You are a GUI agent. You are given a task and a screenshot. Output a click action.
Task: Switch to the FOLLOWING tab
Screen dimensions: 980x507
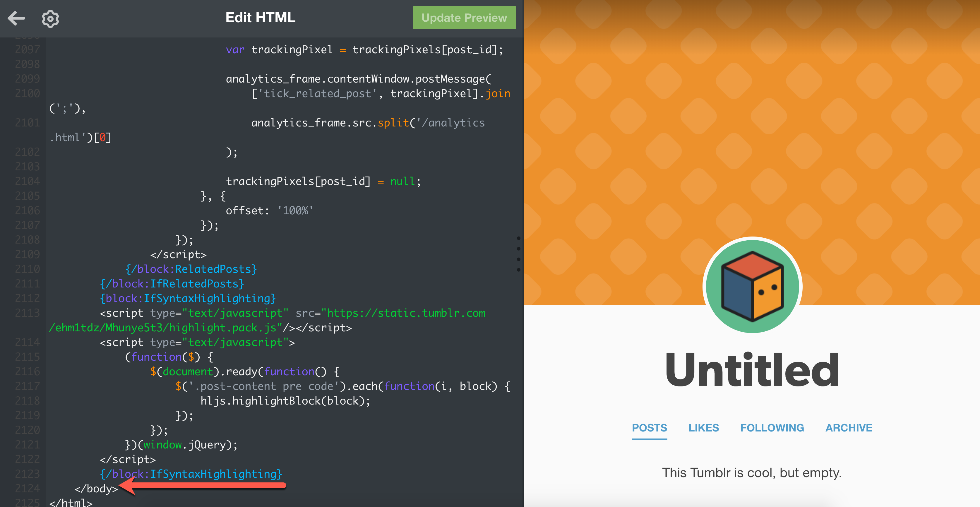coord(772,428)
